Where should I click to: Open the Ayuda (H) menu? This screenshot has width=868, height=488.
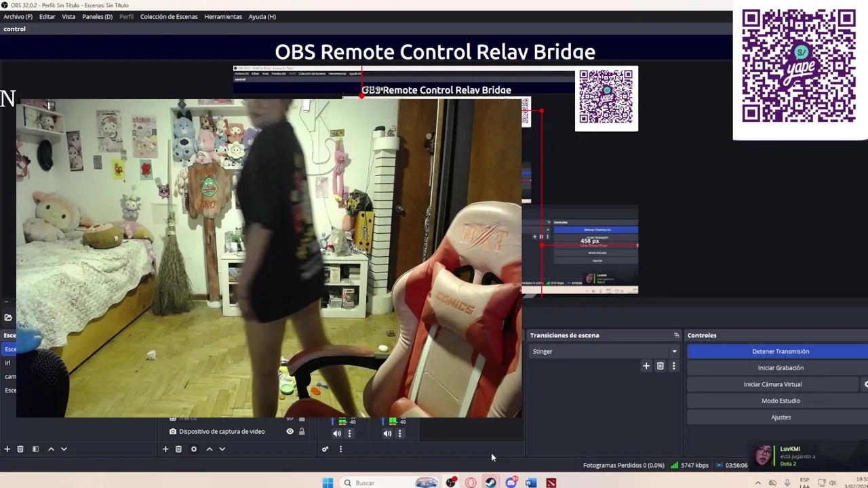click(262, 16)
